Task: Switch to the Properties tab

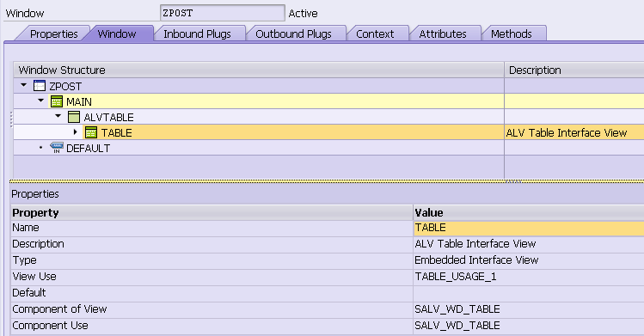Action: [54, 34]
